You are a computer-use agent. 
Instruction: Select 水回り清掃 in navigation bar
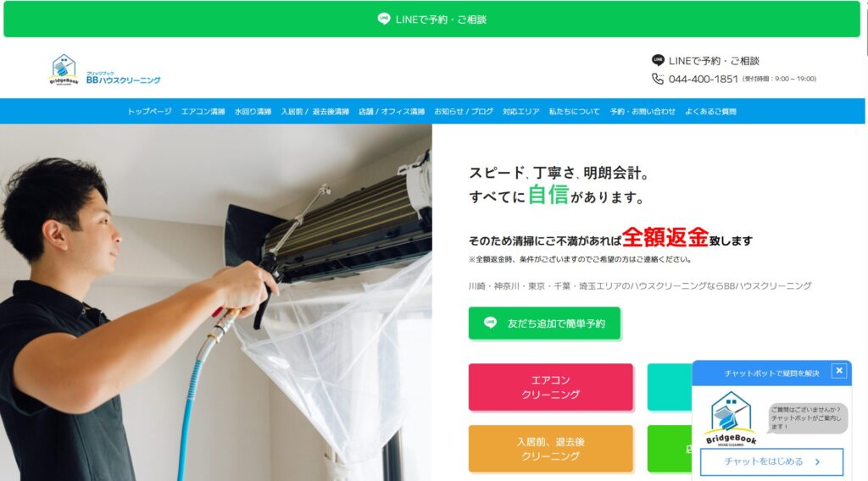pyautogui.click(x=253, y=111)
